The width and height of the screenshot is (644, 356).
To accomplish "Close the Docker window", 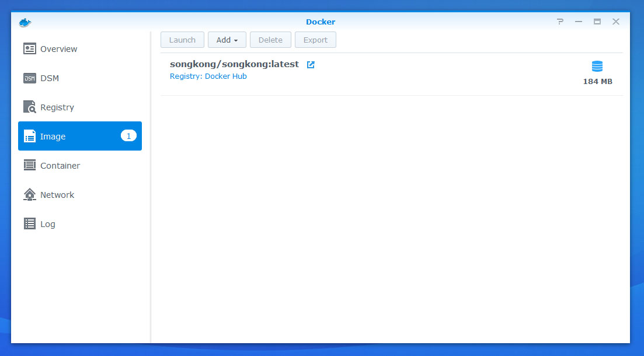I will (x=615, y=22).
